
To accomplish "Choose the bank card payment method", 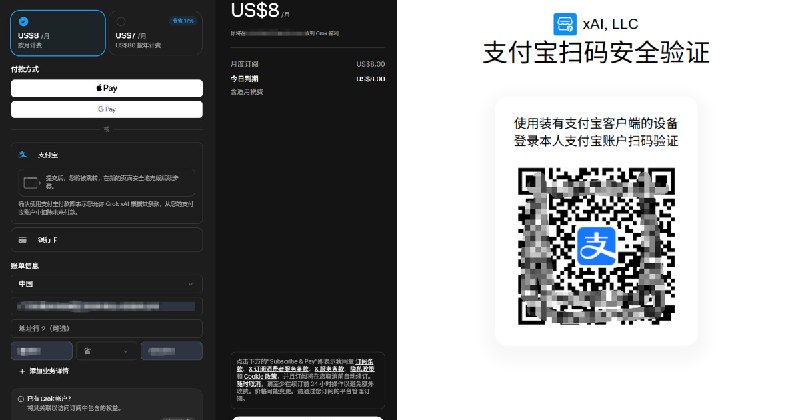I will tap(107, 240).
